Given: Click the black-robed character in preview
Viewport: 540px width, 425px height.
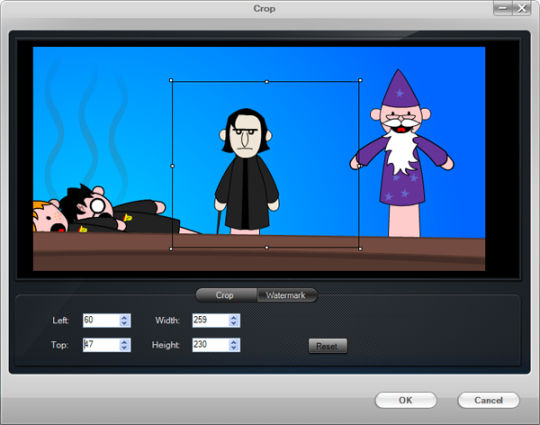Looking at the screenshot, I should pos(247,172).
